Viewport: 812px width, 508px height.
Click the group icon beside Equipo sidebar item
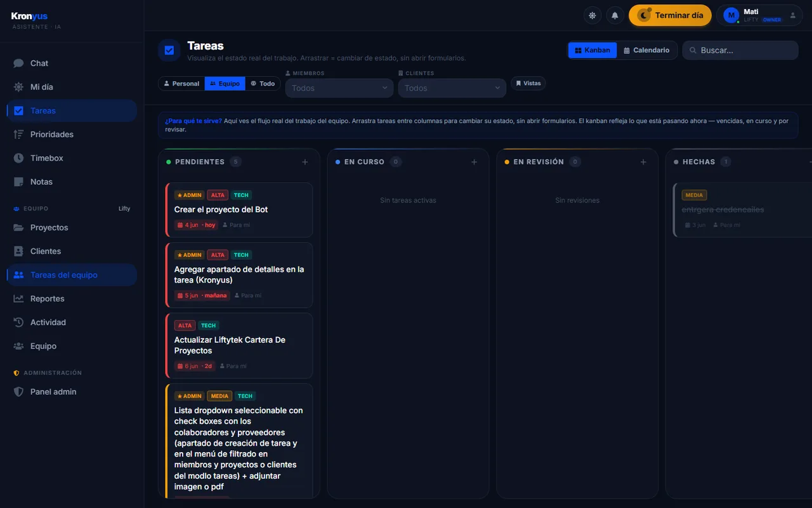[x=18, y=346]
